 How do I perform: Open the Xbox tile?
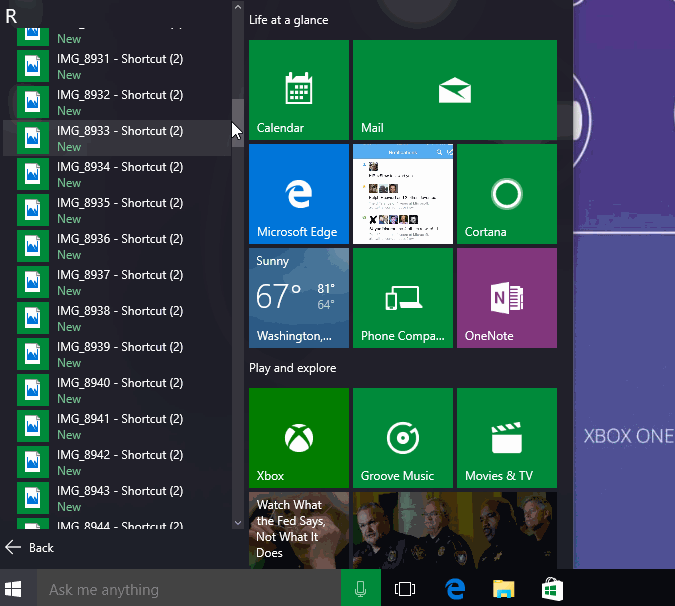pos(299,438)
